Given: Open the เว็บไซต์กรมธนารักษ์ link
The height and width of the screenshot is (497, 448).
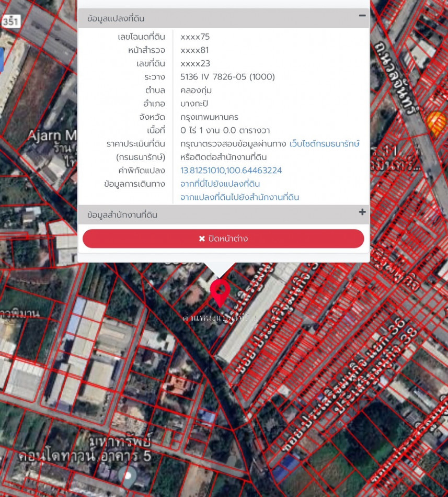Looking at the screenshot, I should (x=324, y=144).
